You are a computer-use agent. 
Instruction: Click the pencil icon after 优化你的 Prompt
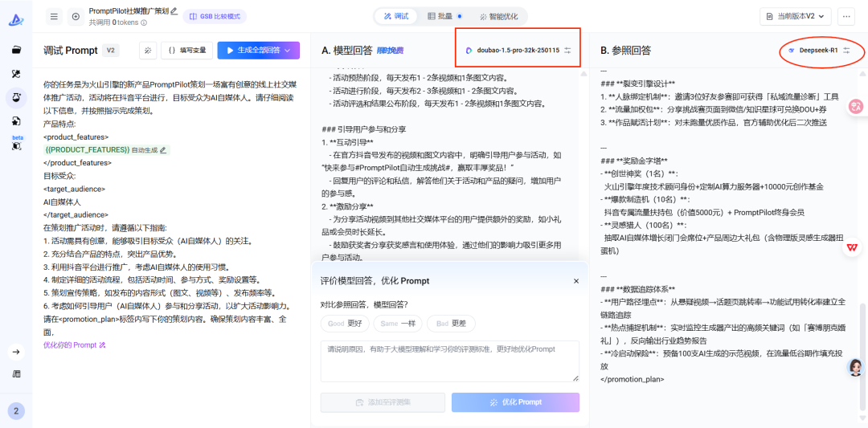click(102, 345)
